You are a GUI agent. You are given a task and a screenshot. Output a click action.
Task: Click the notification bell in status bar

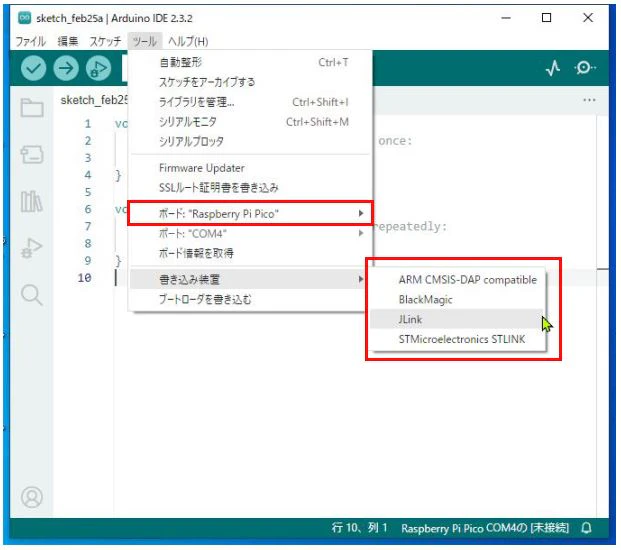click(587, 528)
